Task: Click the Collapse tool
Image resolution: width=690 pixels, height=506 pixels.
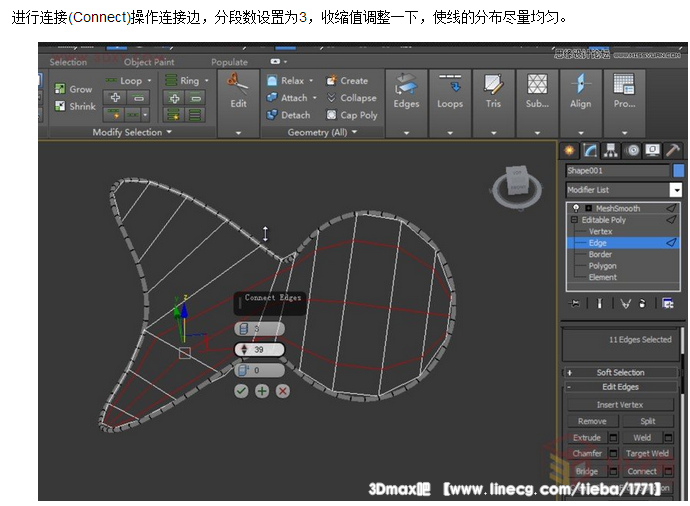Action: click(x=352, y=98)
